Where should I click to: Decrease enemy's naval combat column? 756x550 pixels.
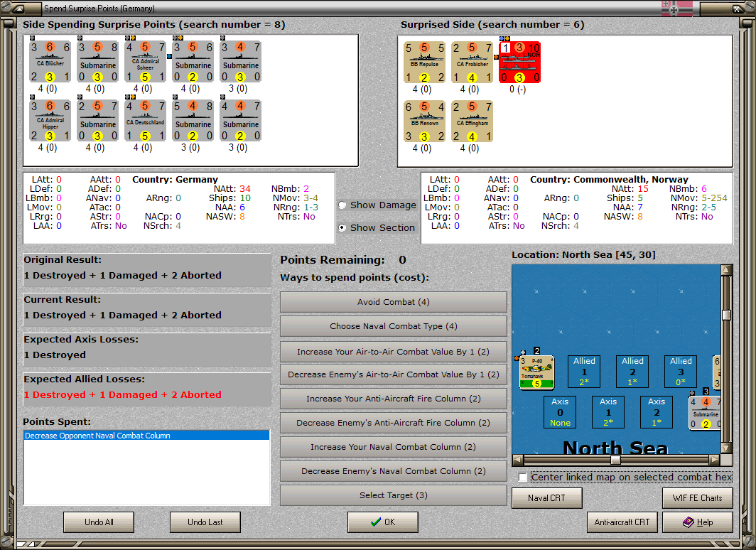[x=394, y=471]
